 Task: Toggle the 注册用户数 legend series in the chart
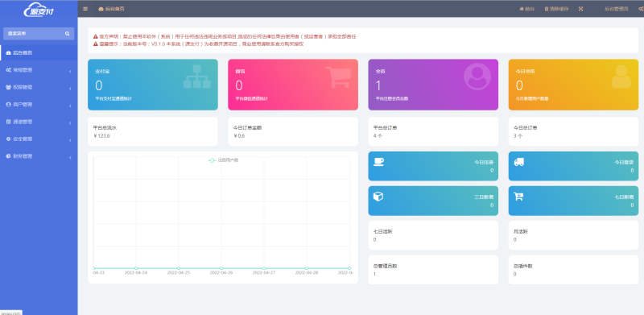223,160
